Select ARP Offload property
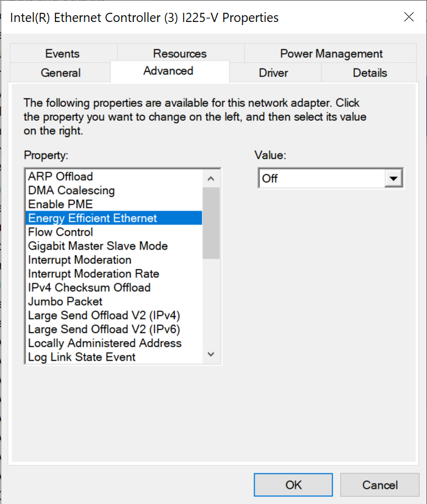Viewport: 427px width, 504px height. (60, 176)
